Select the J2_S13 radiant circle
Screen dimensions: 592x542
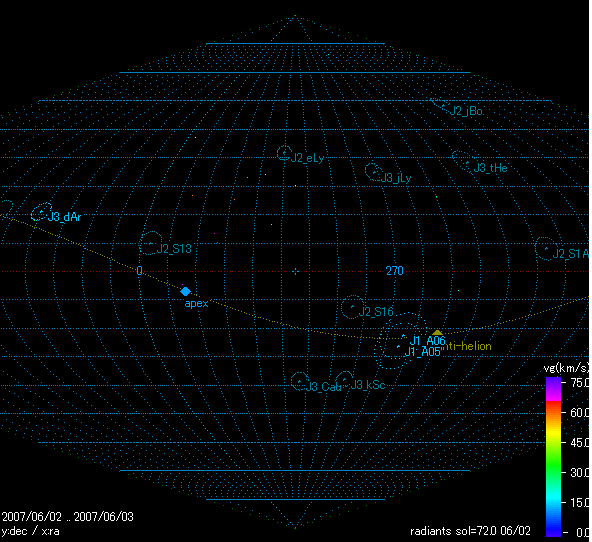pyautogui.click(x=150, y=243)
